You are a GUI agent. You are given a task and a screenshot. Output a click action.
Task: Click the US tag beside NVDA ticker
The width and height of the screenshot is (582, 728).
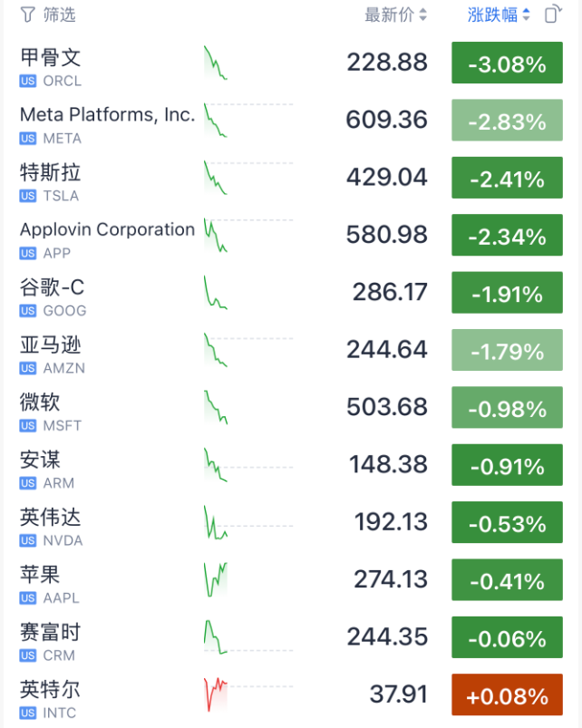tap(28, 540)
